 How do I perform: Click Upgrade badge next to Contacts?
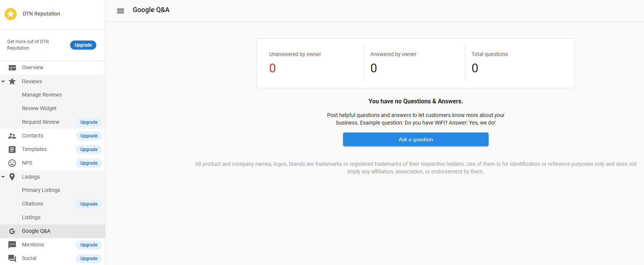click(x=89, y=136)
